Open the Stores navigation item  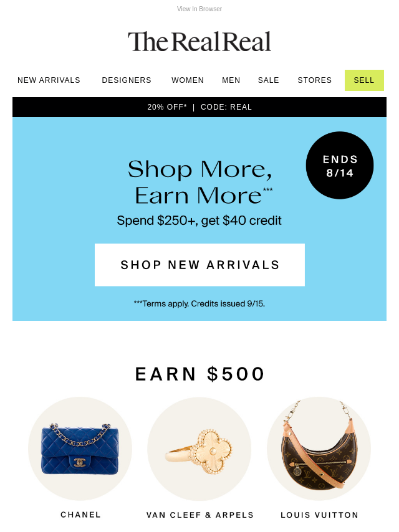coord(314,80)
